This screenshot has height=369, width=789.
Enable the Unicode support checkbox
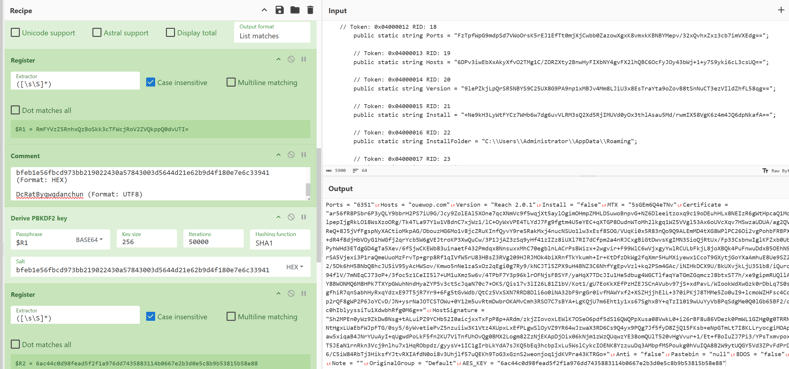15,33
